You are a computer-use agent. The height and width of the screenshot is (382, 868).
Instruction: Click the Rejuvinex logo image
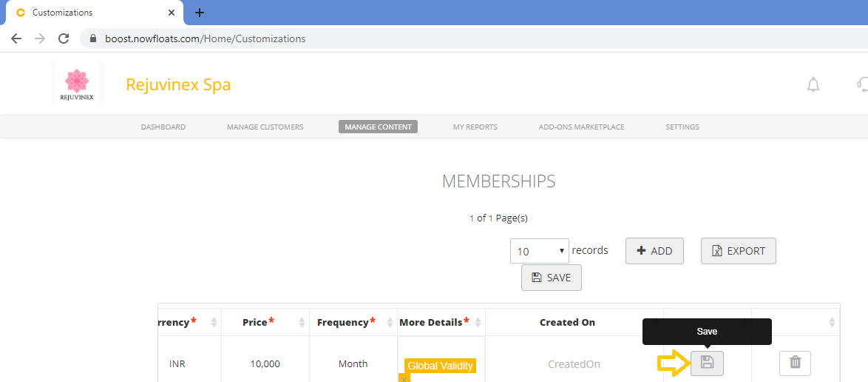click(x=77, y=84)
